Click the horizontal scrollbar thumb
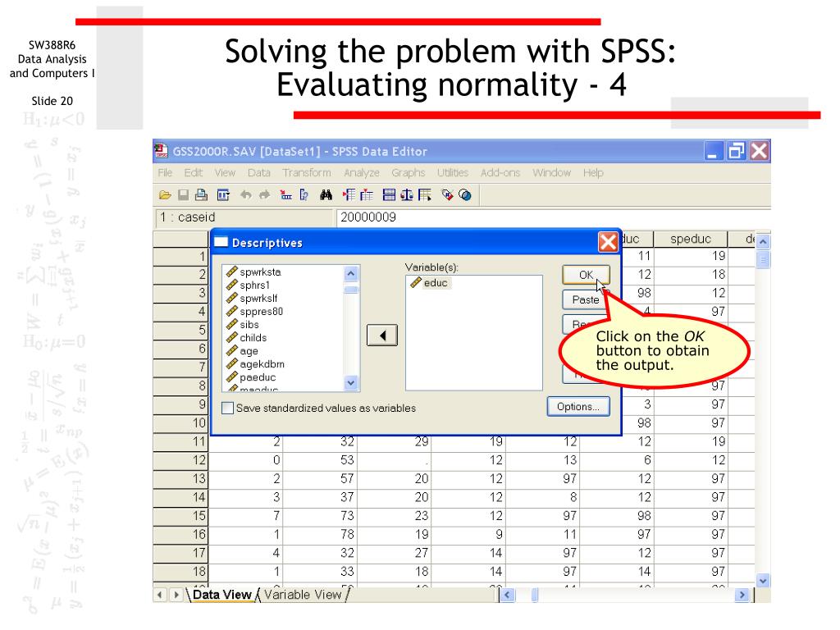Viewport: 840px width, 630px height. (535, 595)
